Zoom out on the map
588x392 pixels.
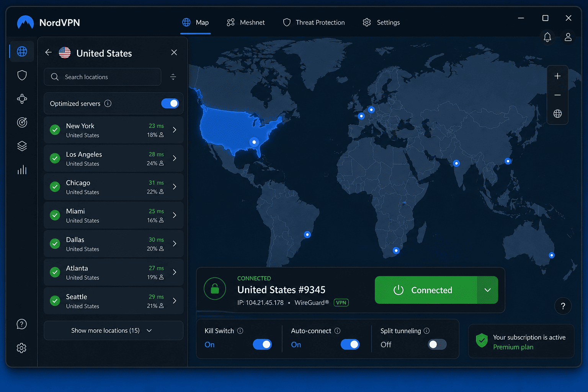pyautogui.click(x=557, y=95)
